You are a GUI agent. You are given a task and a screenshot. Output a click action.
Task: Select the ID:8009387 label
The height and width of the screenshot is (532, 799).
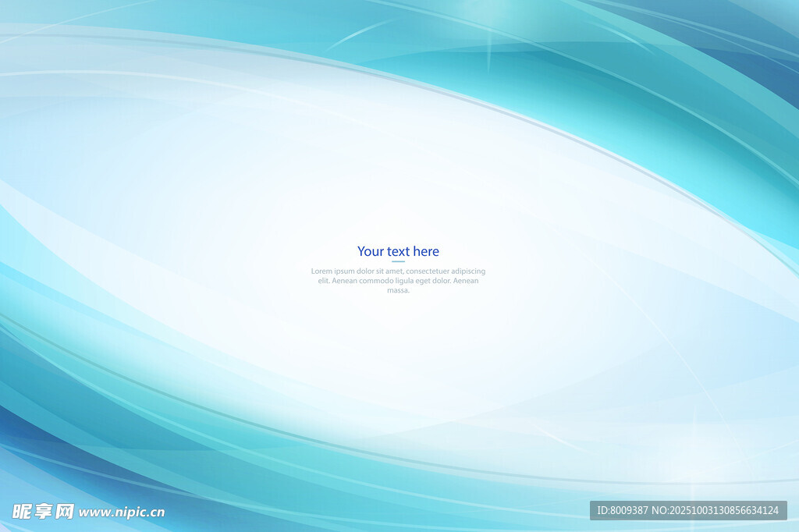[623, 510]
